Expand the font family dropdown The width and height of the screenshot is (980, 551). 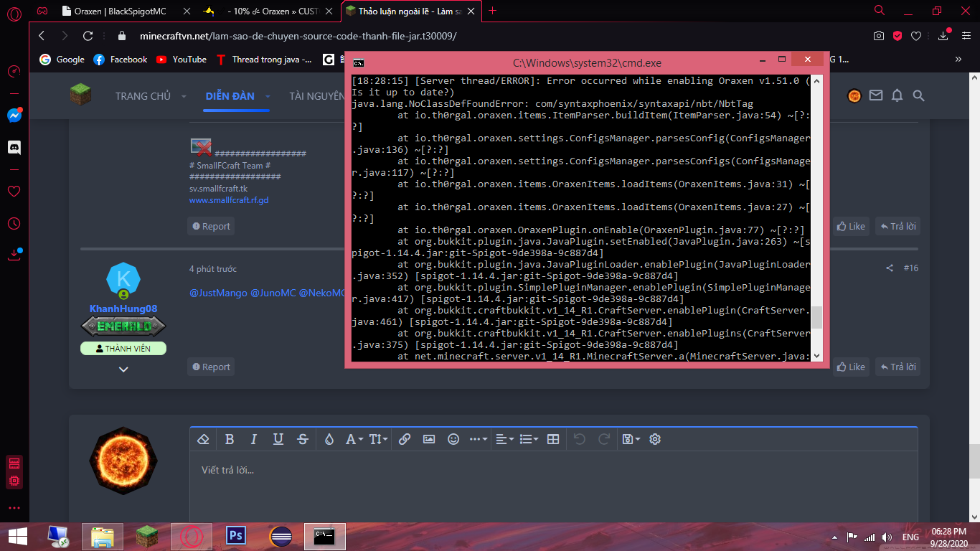[x=354, y=439]
